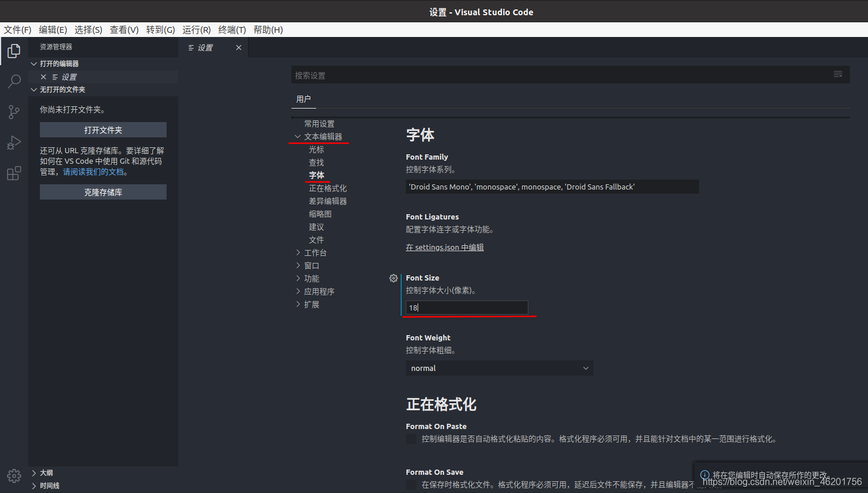
Task: Open the Search view in activity bar
Action: click(x=14, y=82)
